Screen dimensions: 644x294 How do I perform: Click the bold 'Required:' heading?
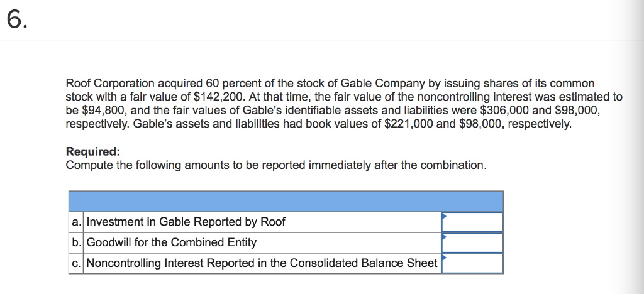click(x=93, y=152)
